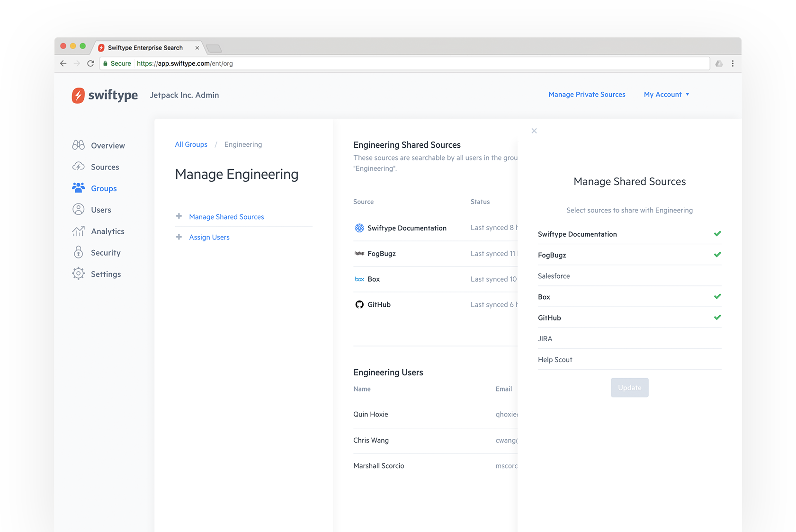Open Settings via gear icon
This screenshot has width=796, height=532.
click(79, 274)
